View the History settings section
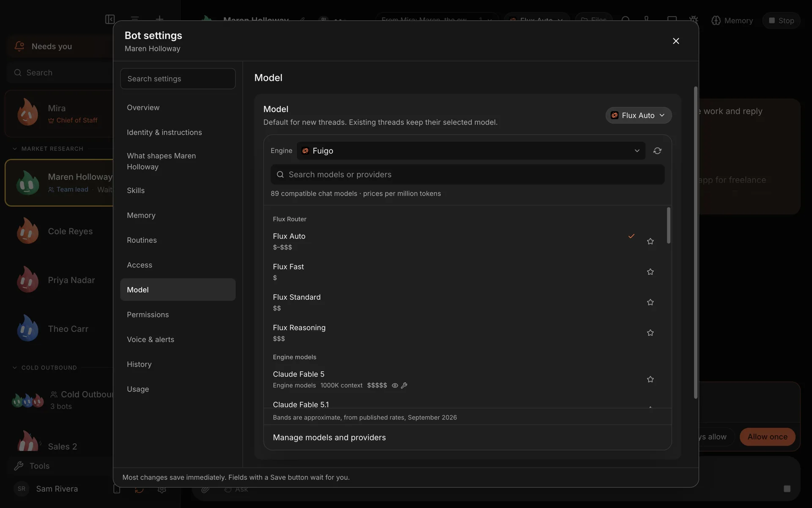812x508 pixels. click(178, 364)
